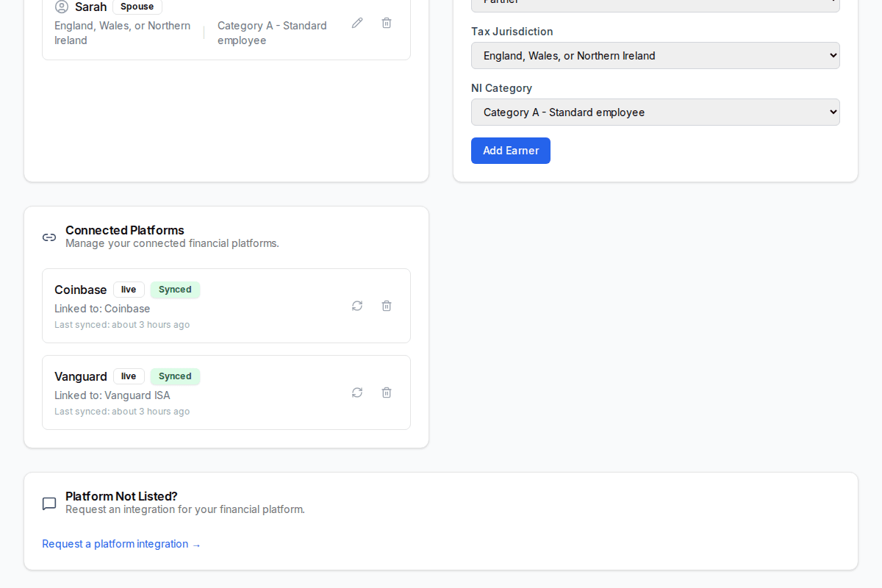Refresh the Vanguard platform sync
The height and width of the screenshot is (588, 882).
(357, 392)
